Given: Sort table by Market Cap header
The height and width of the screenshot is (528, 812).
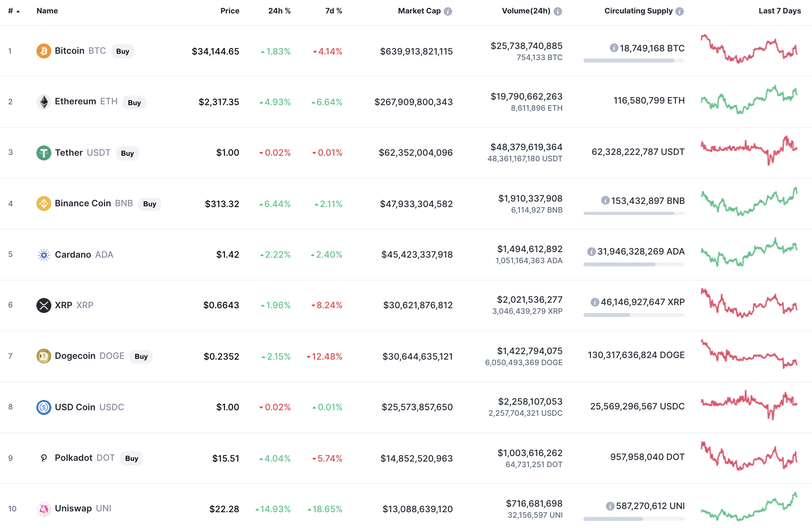Looking at the screenshot, I should pyautogui.click(x=419, y=11).
